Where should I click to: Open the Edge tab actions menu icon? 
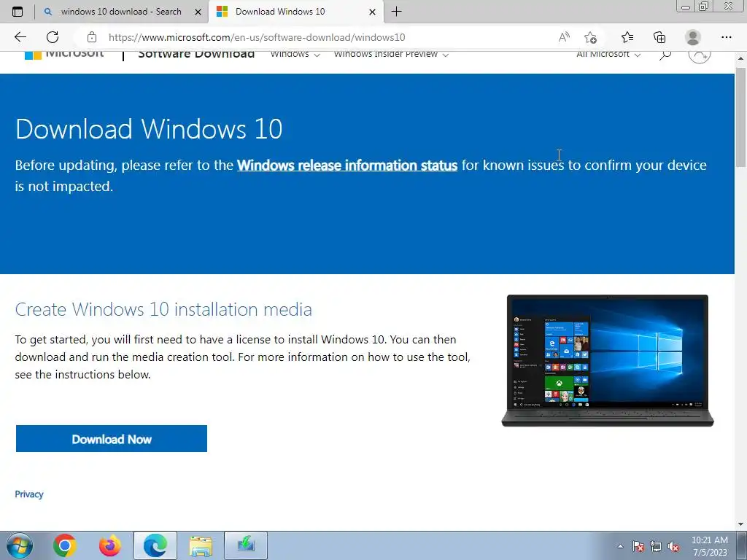pyautogui.click(x=18, y=12)
